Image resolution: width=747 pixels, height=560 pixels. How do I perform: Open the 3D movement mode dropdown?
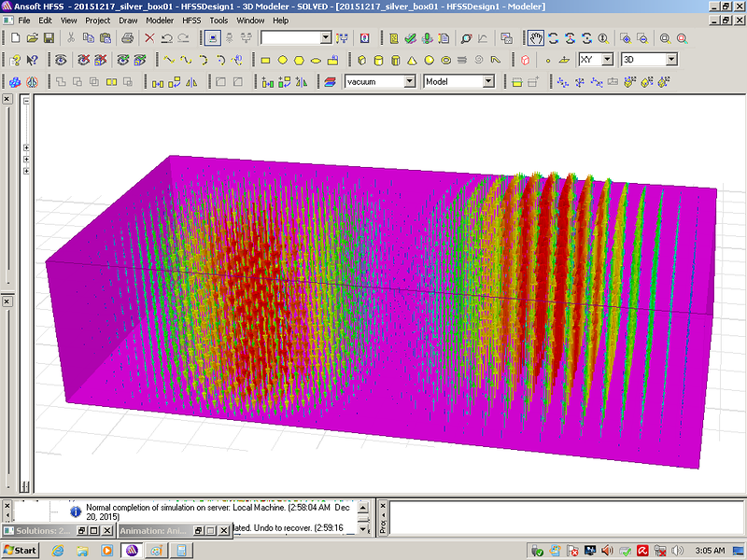(669, 60)
